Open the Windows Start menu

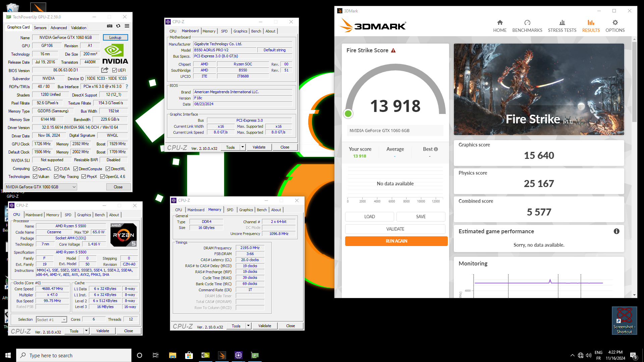coord(8,355)
